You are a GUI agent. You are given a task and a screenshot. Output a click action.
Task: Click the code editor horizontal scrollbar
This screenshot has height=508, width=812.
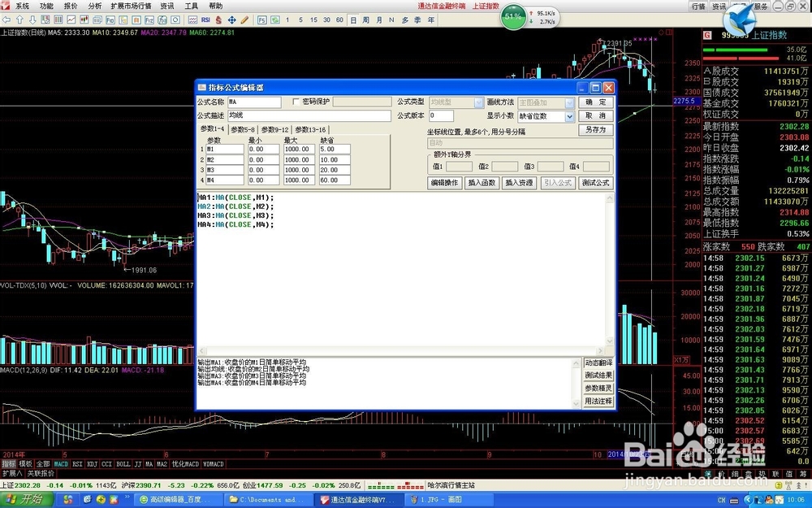click(x=401, y=351)
